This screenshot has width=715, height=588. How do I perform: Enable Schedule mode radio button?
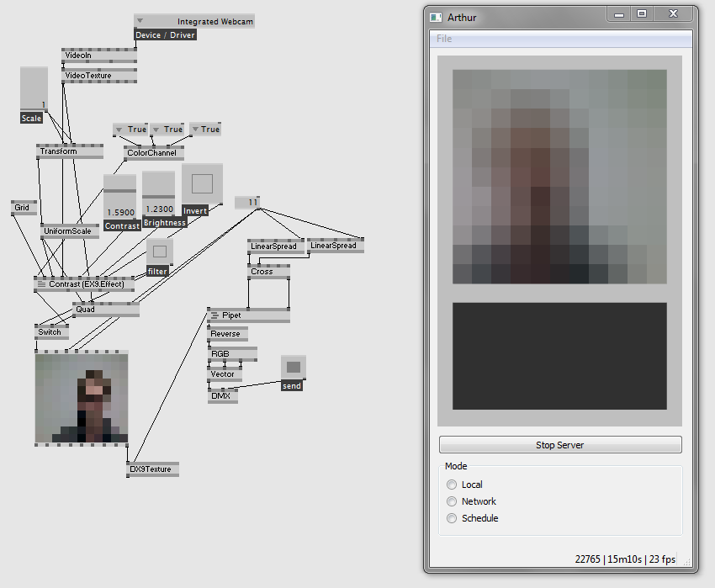(x=452, y=518)
